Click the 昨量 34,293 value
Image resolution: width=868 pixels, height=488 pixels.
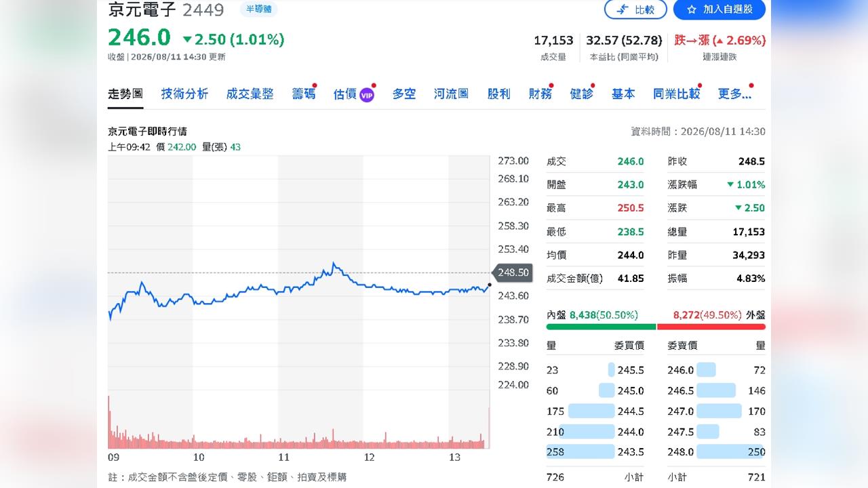click(x=749, y=255)
